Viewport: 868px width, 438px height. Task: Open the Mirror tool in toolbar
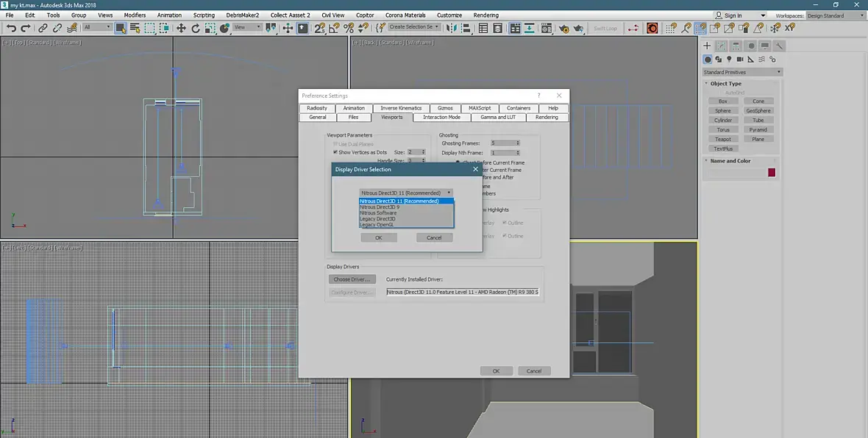[x=452, y=28]
